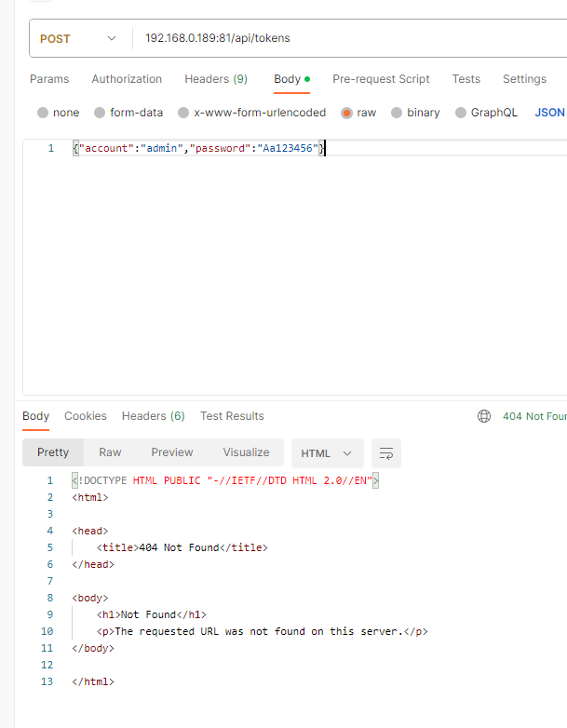Open the POST method dropdown

coord(78,38)
